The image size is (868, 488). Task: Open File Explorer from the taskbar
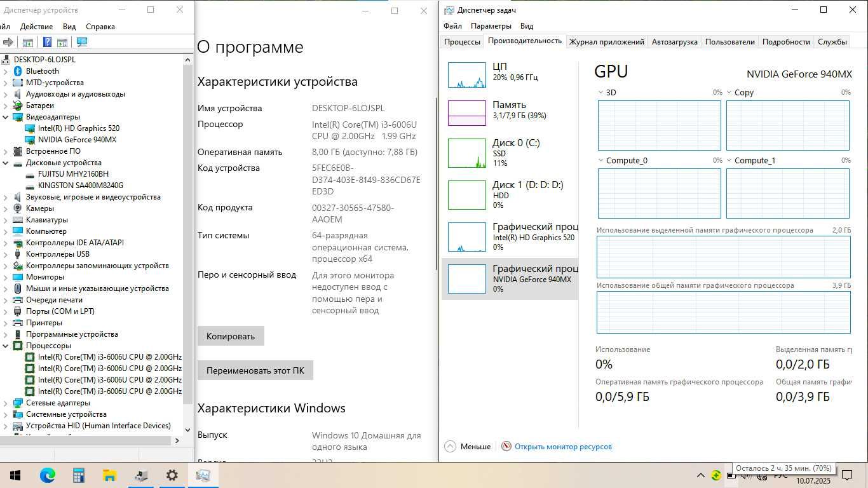(110, 475)
